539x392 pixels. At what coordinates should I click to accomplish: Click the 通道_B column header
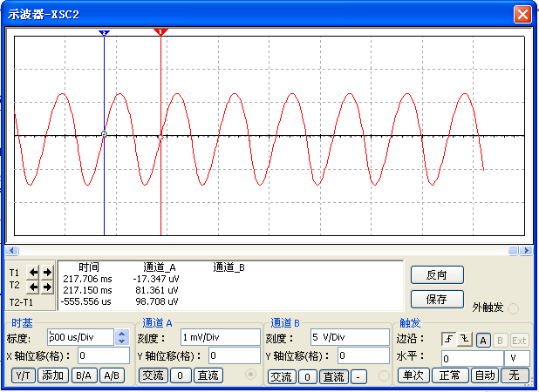229,267
